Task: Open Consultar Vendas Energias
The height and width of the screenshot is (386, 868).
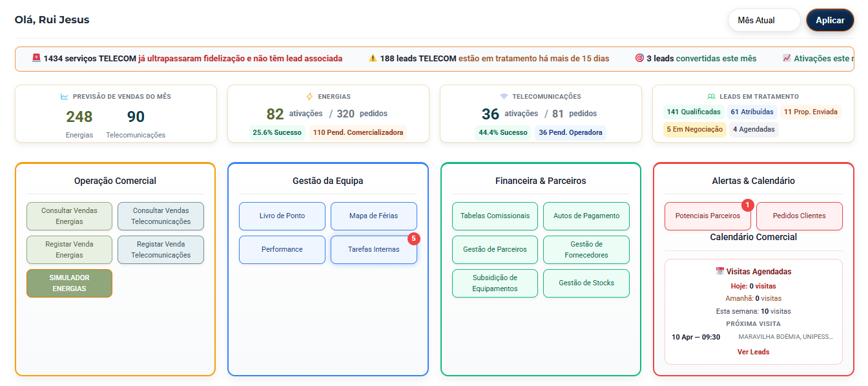Action: tap(69, 216)
